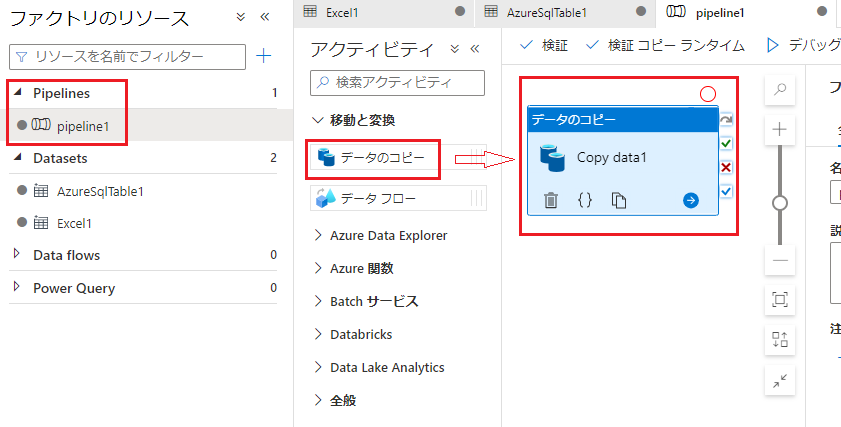Start the デバッグ run
This screenshot has width=841, height=427.
(803, 46)
